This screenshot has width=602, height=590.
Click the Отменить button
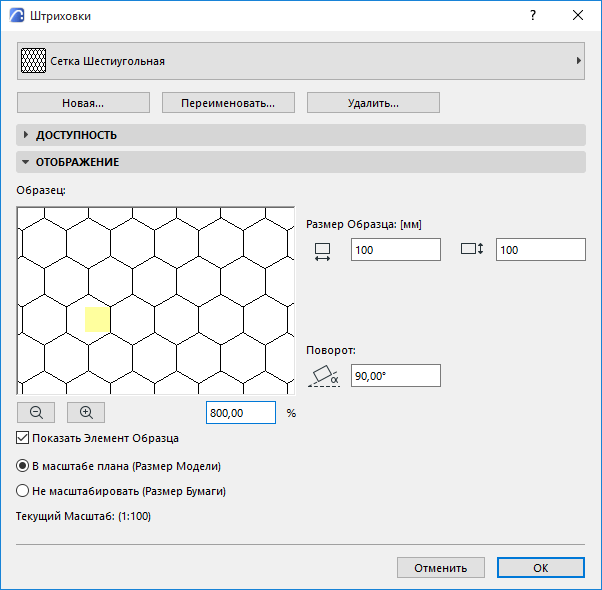pos(441,568)
